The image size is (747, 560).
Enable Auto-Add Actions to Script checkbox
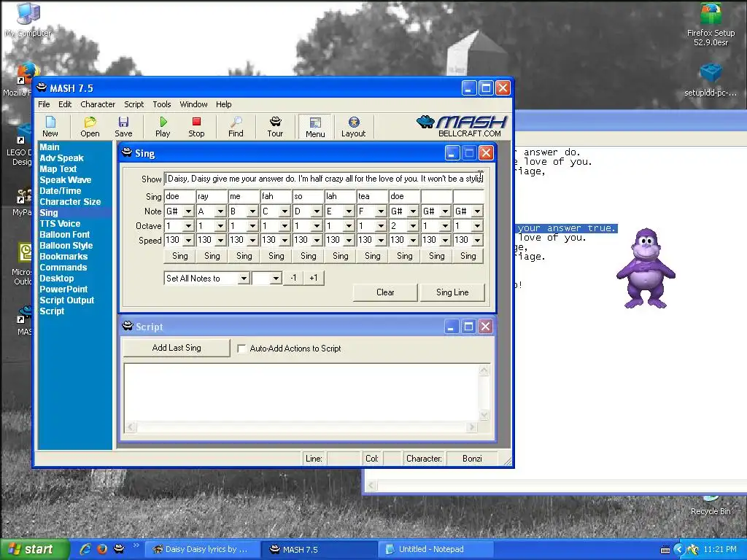[241, 349]
